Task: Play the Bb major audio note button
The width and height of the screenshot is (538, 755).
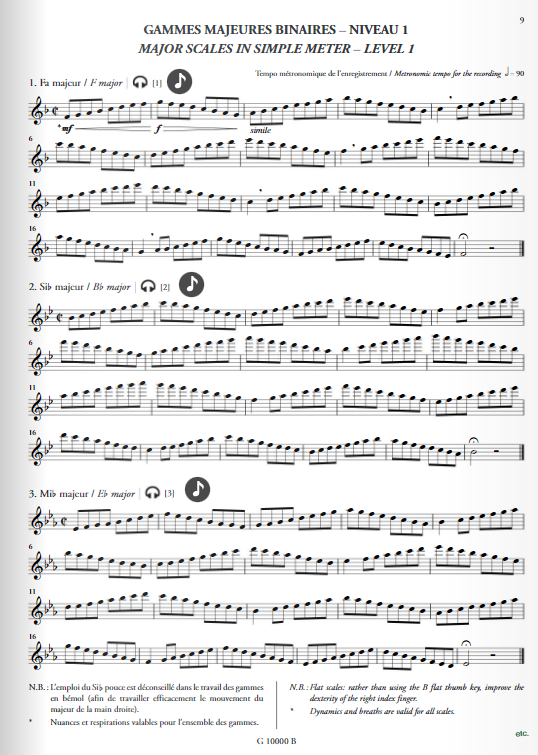Action: 192,285
